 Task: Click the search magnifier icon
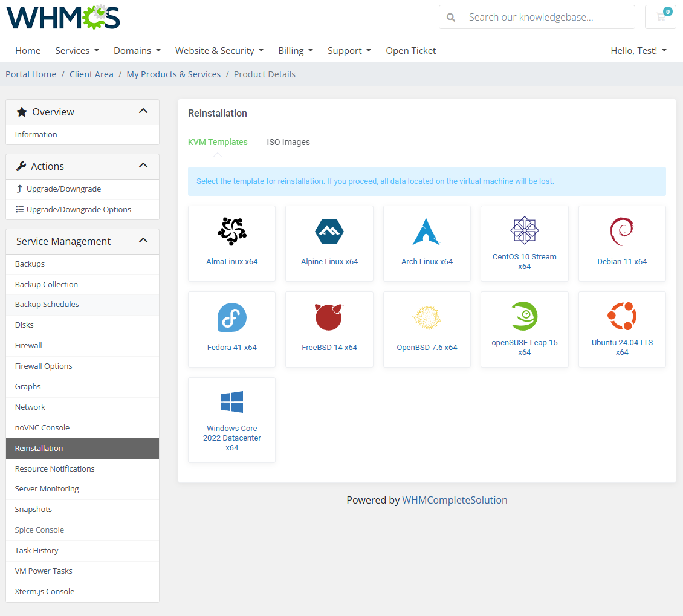(x=451, y=18)
